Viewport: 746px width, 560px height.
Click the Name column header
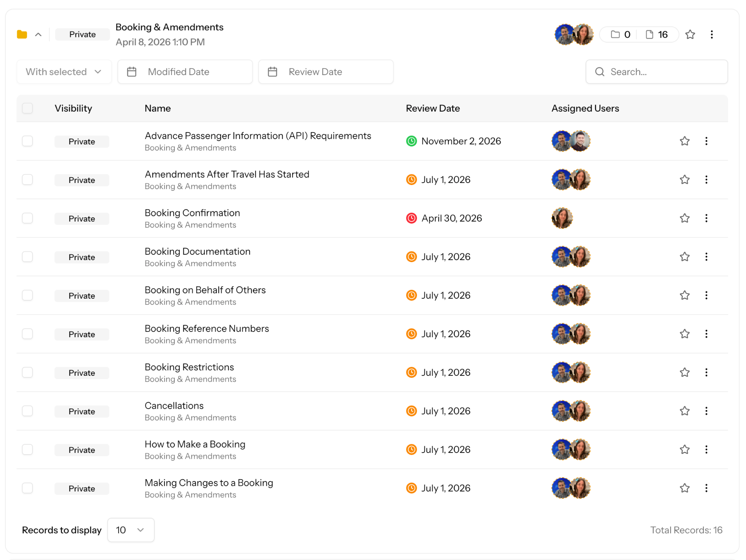(x=158, y=108)
